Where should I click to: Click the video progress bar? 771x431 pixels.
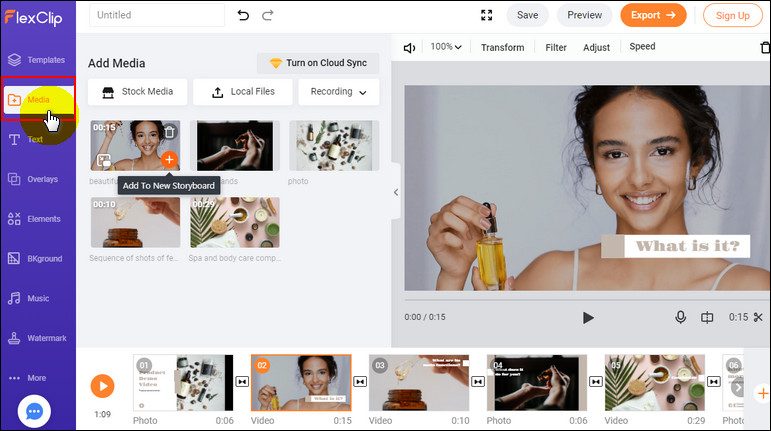tap(588, 299)
